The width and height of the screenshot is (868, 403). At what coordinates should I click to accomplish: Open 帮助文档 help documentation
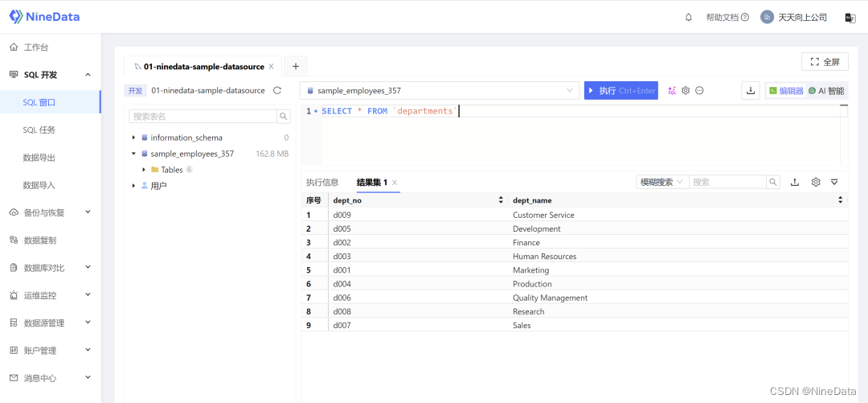click(x=727, y=17)
